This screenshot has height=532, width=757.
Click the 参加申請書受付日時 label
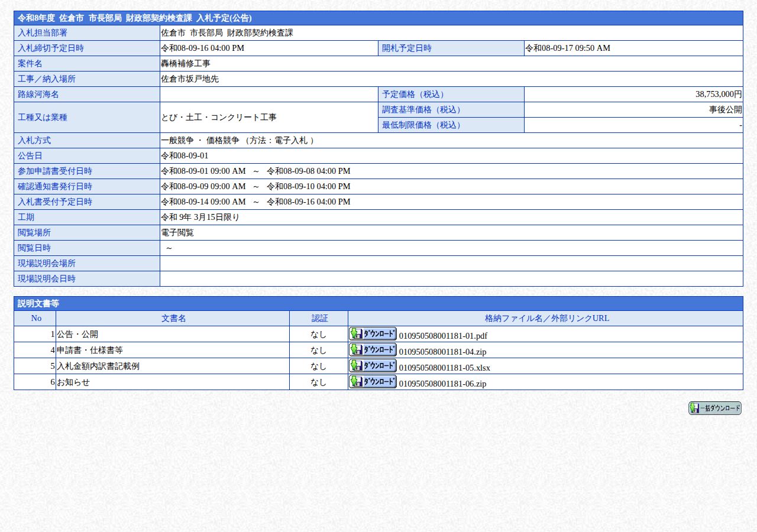point(55,171)
